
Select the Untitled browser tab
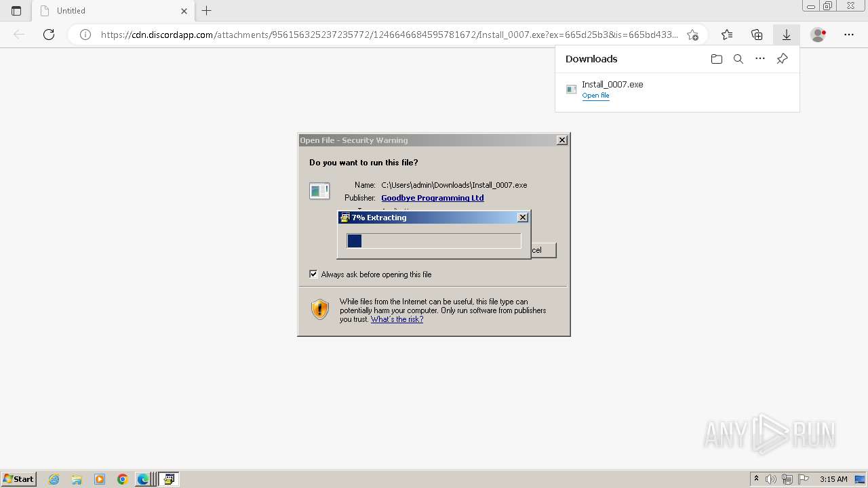[x=113, y=11]
